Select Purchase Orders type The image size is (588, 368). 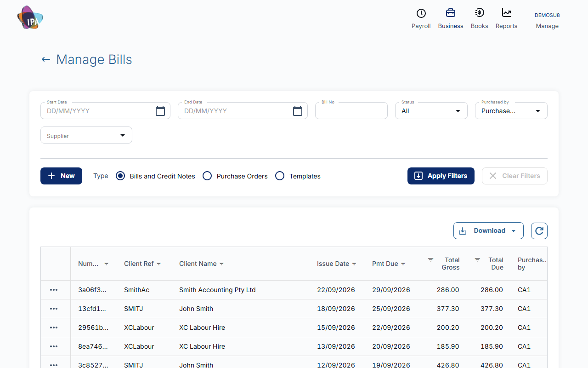[x=207, y=176]
